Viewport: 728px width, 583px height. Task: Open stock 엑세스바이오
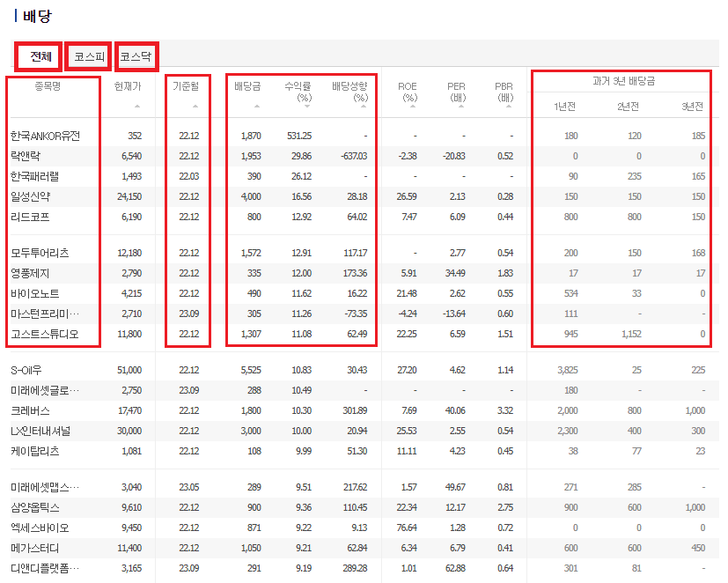coord(40,528)
